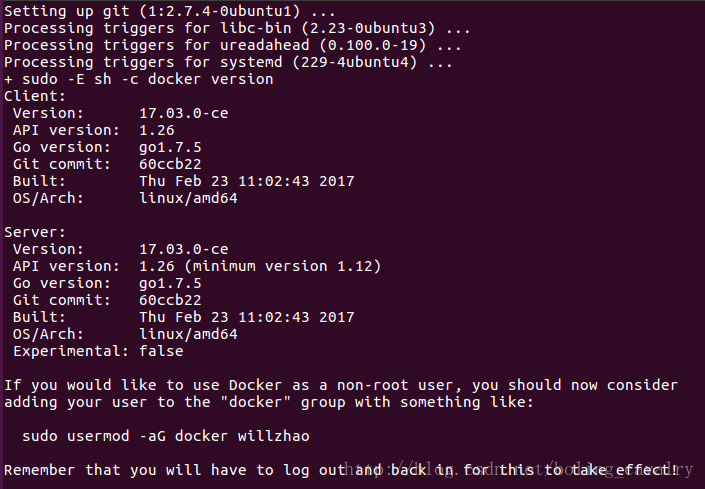The image size is (705, 489).
Task: Click the 'systemd' triggers line
Action: [x=228, y=62]
